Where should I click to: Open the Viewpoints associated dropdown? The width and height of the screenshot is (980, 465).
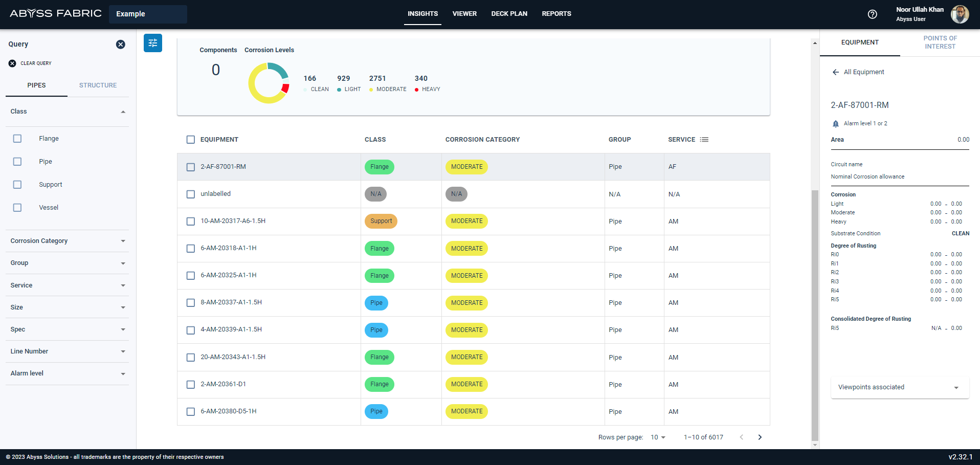(x=900, y=387)
